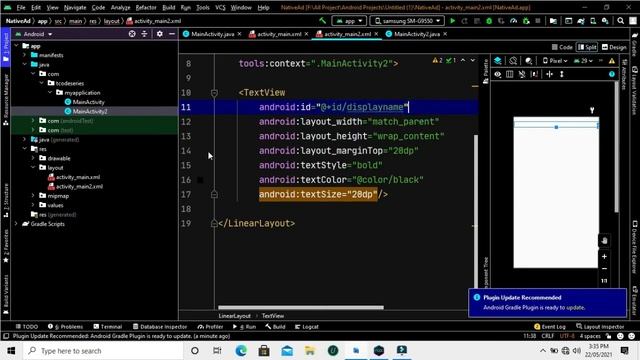Open the API 29 version dropdown
Viewport: 640px width, 360px height.
click(x=583, y=61)
